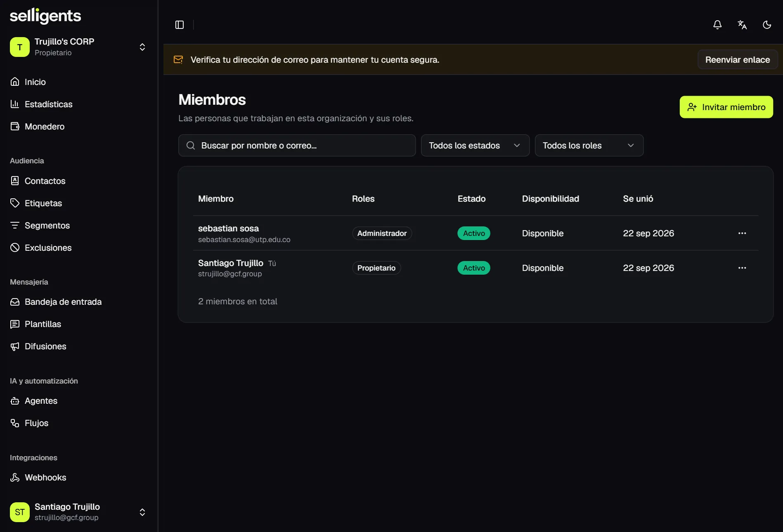Open Estadísticas page
This screenshot has width=783, height=532.
tap(79, 104)
